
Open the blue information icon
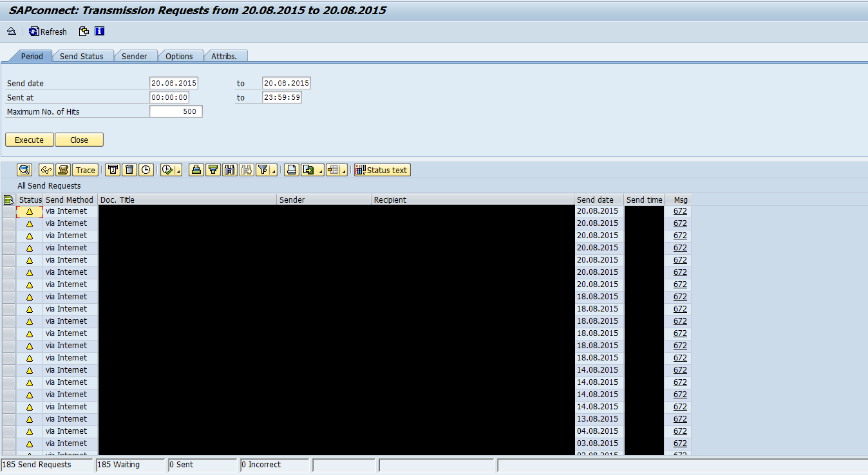[x=99, y=31]
